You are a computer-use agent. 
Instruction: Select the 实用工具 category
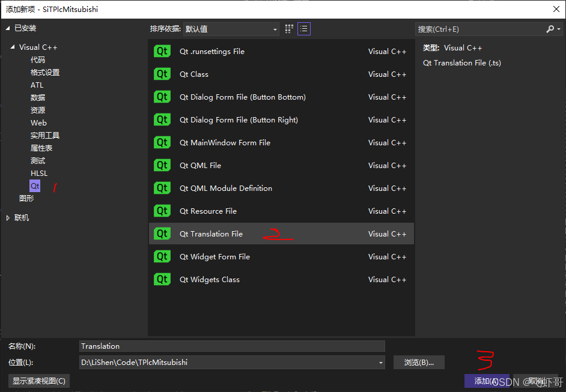(x=45, y=136)
